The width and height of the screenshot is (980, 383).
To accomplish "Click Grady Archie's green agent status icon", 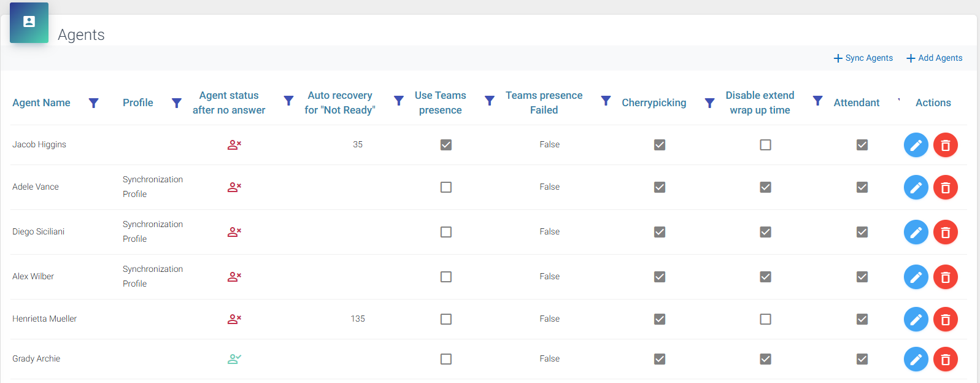I will (x=234, y=359).
